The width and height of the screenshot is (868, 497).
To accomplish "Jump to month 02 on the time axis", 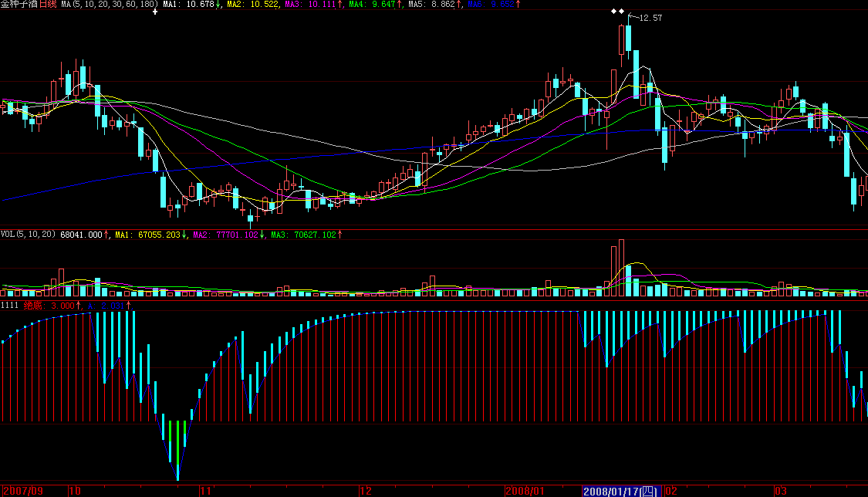I will pyautogui.click(x=671, y=491).
